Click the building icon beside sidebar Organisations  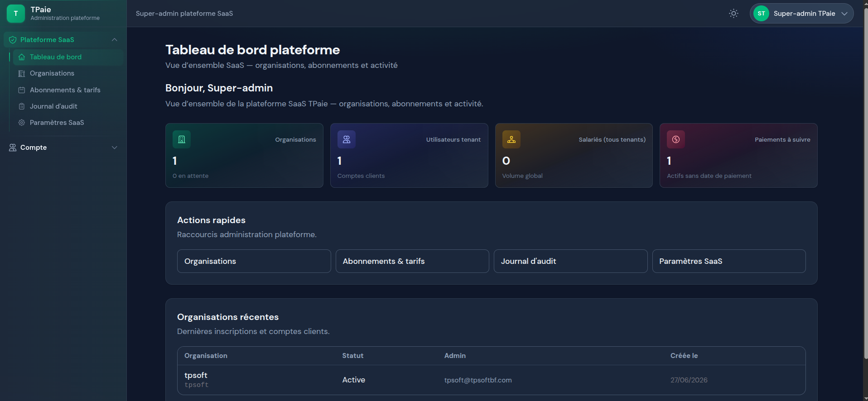(x=21, y=73)
